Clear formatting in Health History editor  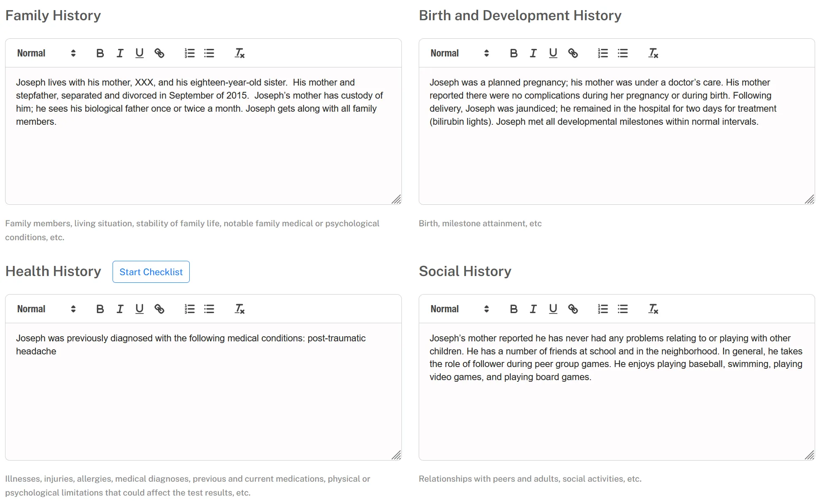coord(240,309)
